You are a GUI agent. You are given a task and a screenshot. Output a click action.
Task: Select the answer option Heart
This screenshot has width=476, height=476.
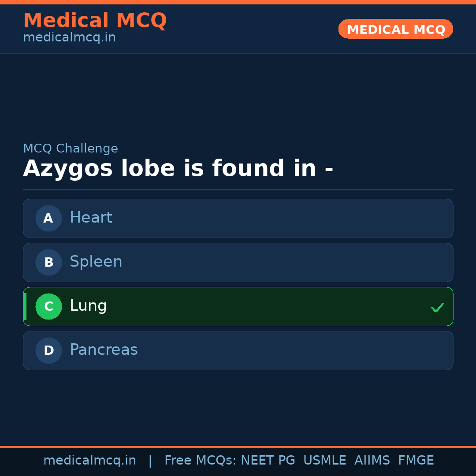click(238, 218)
